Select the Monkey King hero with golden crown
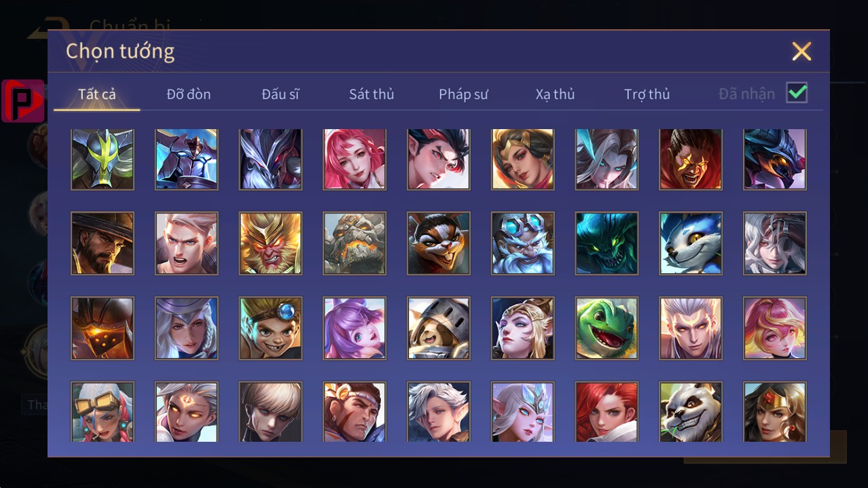Viewport: 868px width, 488px height. pos(270,243)
